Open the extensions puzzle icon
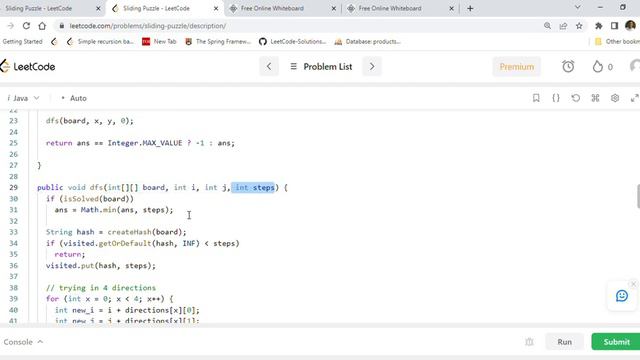This screenshot has height=360, width=640. tap(598, 26)
